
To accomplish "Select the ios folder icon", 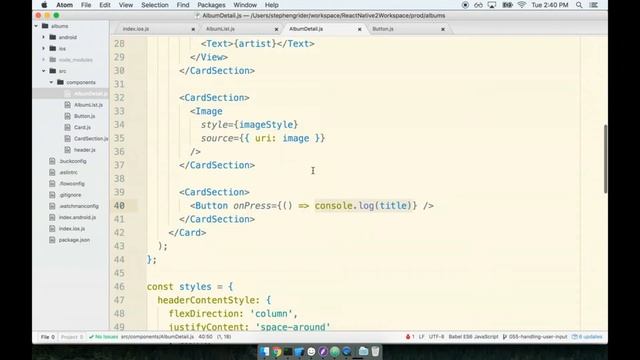I will pyautogui.click(x=53, y=49).
